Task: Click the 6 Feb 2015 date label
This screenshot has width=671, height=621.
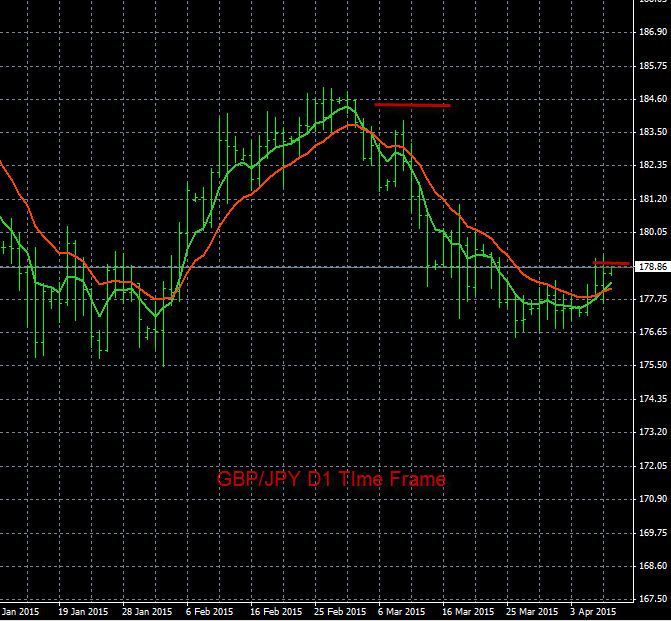Action: click(x=209, y=612)
